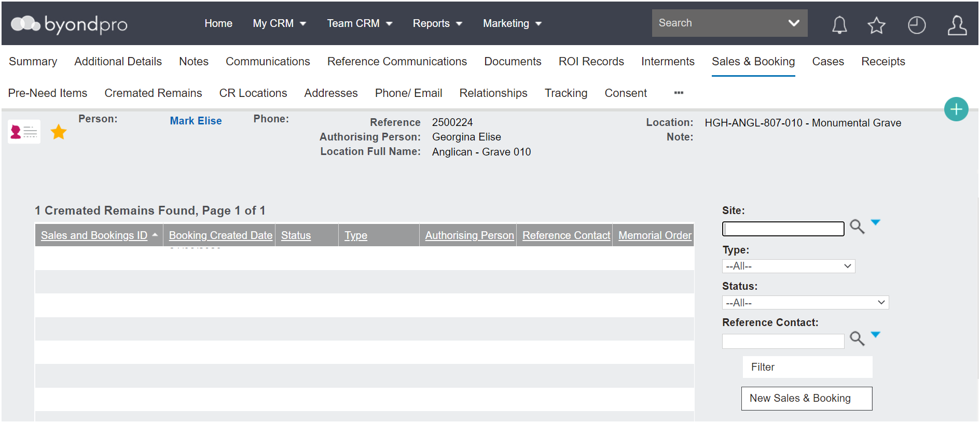Open the user profile icon
The height and width of the screenshot is (423, 980).
click(957, 24)
